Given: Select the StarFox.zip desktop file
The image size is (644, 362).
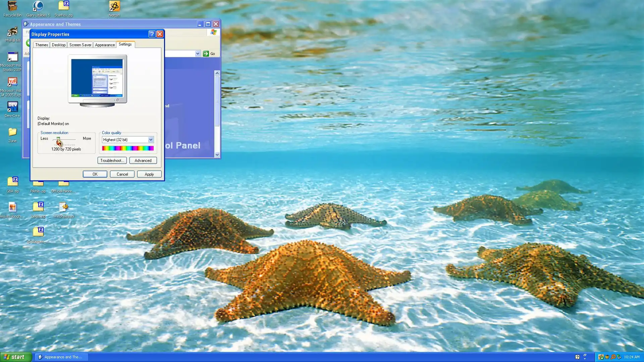Looking at the screenshot, I should pyautogui.click(x=63, y=7).
